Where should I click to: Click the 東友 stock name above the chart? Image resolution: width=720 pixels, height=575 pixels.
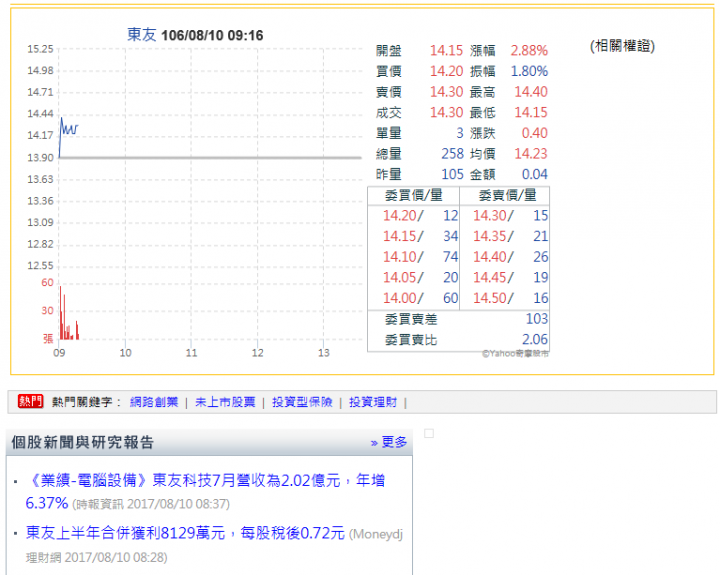tap(141, 35)
